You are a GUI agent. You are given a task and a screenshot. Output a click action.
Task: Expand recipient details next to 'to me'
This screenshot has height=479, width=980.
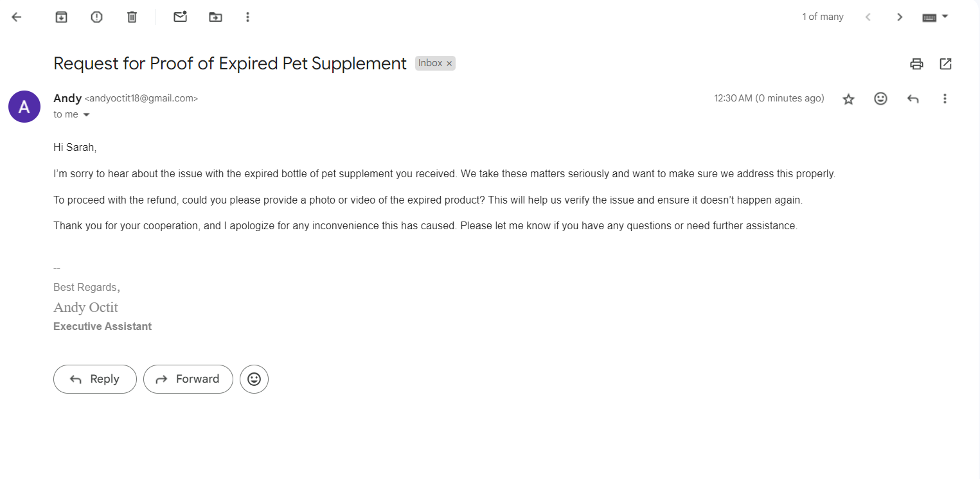click(x=86, y=115)
